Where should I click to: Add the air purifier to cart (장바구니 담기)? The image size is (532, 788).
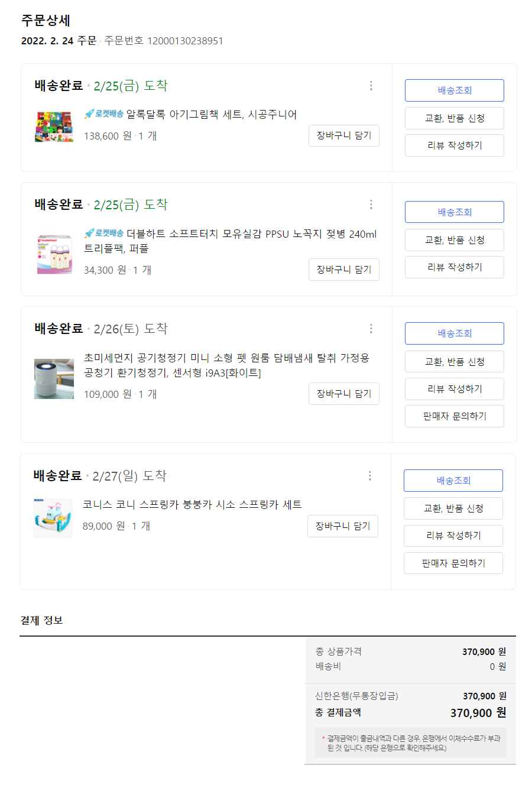point(343,394)
